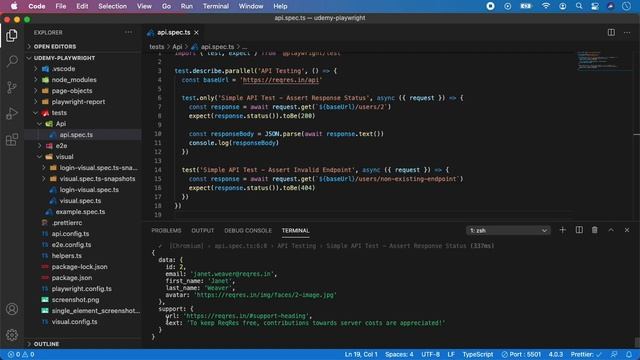The image size is (640, 360).
Task: Expand the page-objects folder
Action: click(72, 91)
